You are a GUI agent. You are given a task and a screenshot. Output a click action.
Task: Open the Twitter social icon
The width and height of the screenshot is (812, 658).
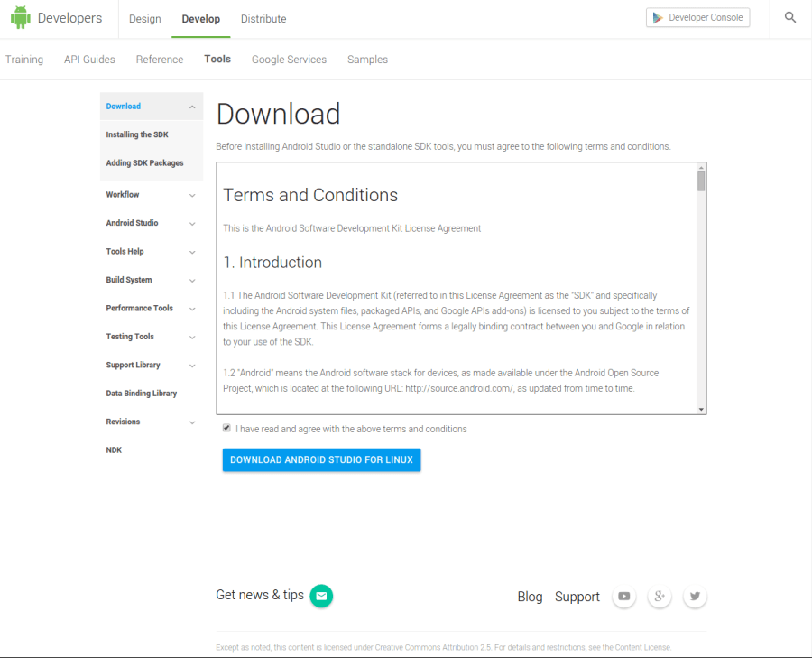click(x=694, y=596)
